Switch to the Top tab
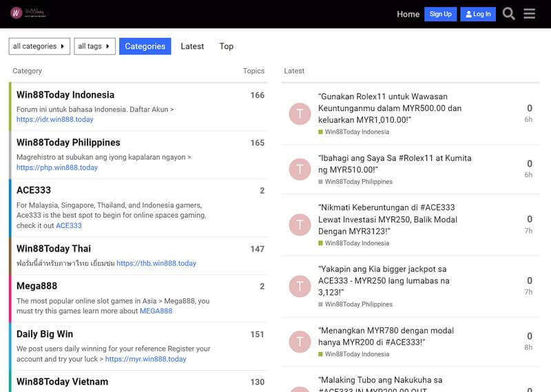The height and width of the screenshot is (392, 551). point(227,46)
